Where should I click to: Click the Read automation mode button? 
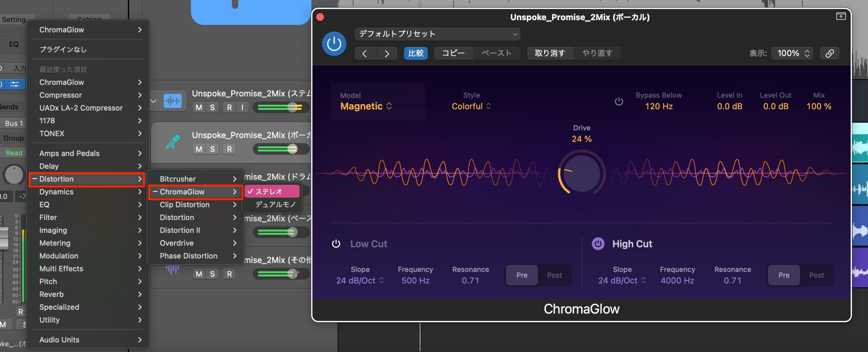tap(14, 153)
